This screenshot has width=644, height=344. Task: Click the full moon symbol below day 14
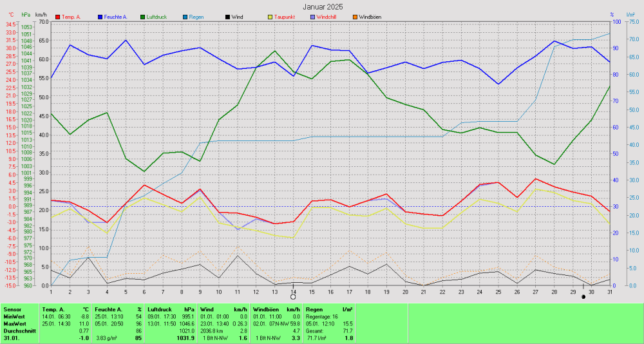(x=293, y=296)
